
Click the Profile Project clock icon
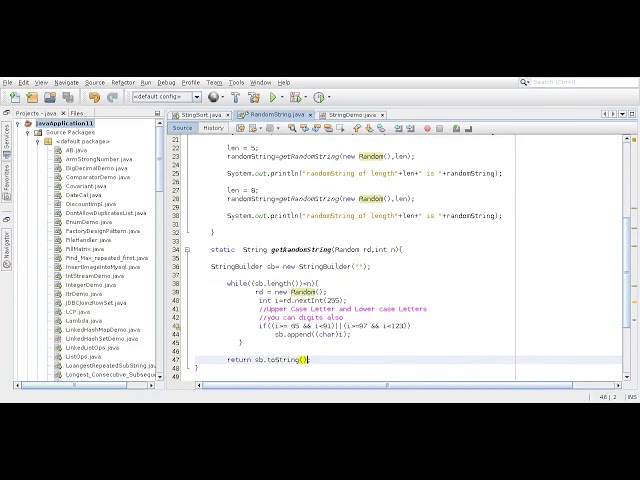pyautogui.click(x=319, y=97)
